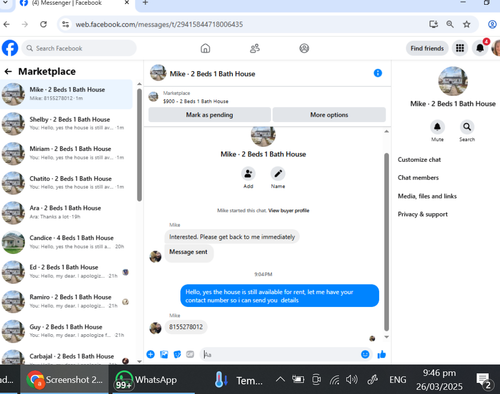Go back using the Marketplace back arrow
Viewport: 500px width, 394px height.
pyautogui.click(x=8, y=71)
